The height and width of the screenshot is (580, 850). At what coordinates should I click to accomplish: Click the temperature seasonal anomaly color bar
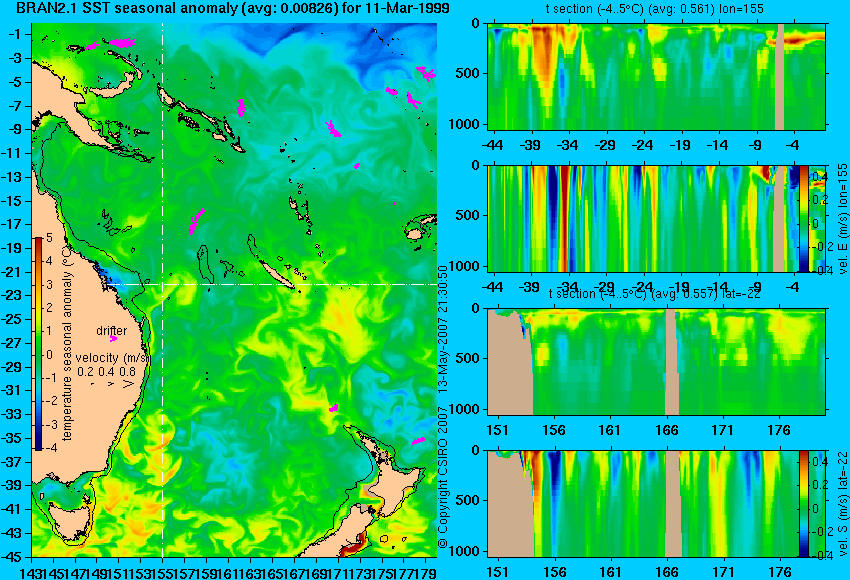(x=38, y=344)
